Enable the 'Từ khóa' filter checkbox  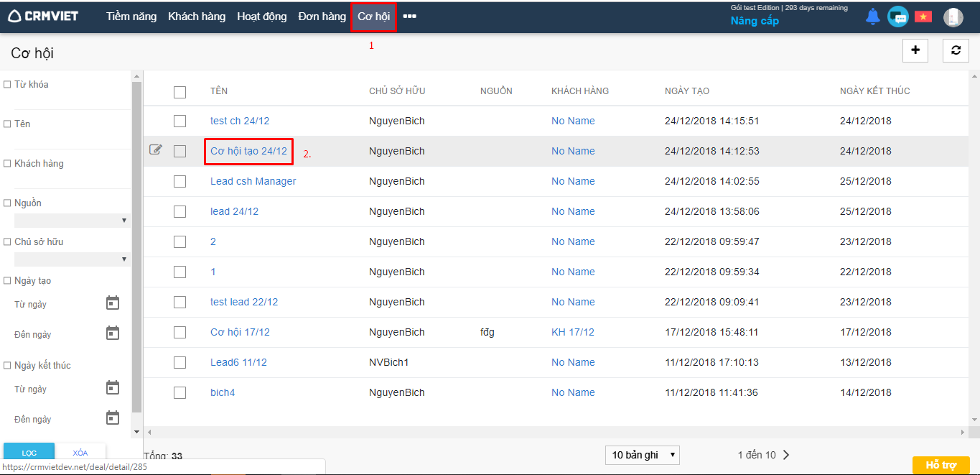coord(7,85)
